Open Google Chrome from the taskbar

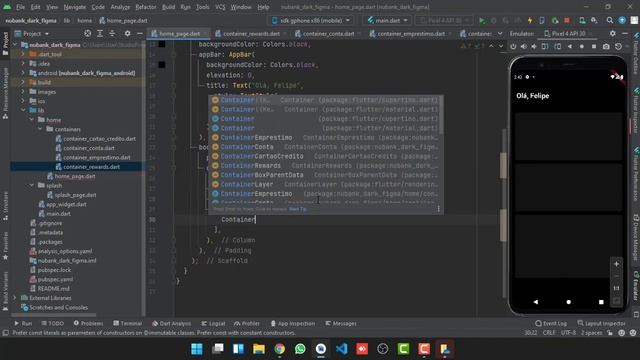(280, 349)
